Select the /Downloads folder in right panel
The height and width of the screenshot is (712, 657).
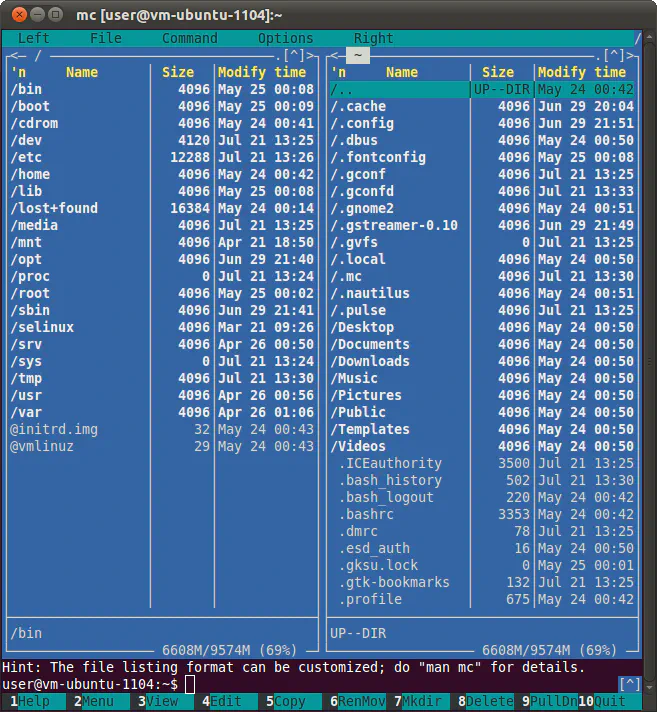click(x=370, y=361)
